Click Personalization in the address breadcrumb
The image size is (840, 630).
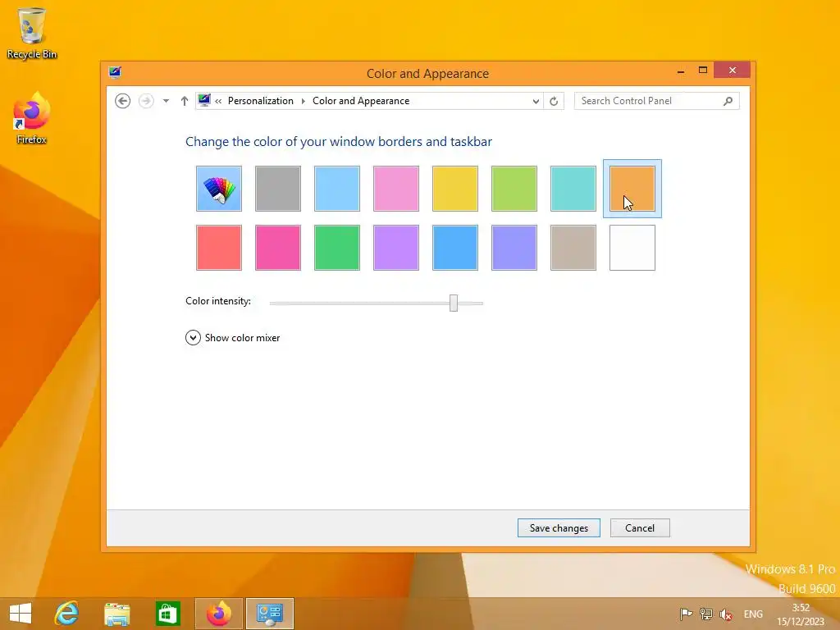pyautogui.click(x=260, y=101)
